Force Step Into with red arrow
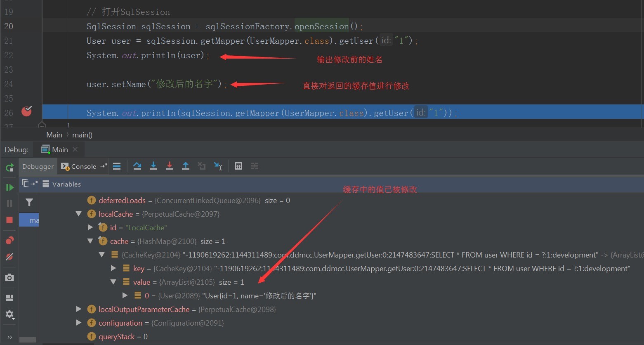The height and width of the screenshot is (345, 644). click(170, 166)
